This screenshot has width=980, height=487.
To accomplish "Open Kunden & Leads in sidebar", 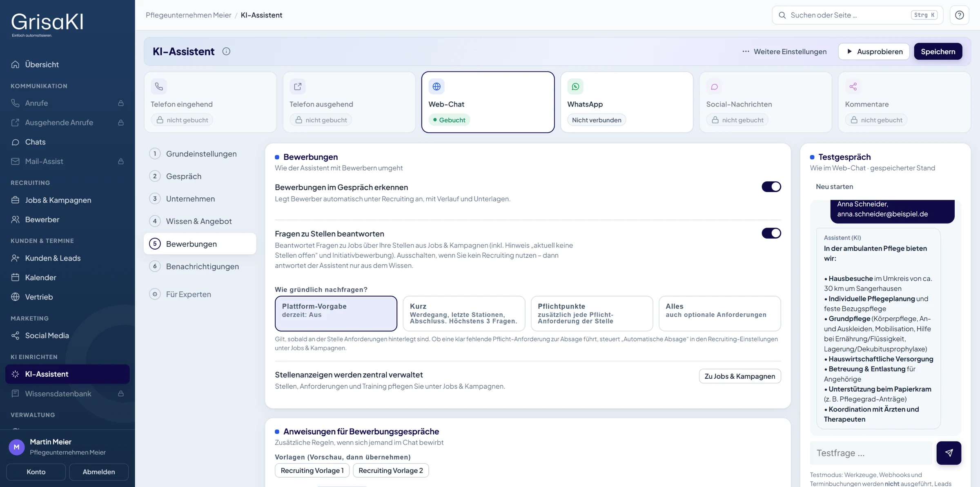I will click(x=67, y=258).
